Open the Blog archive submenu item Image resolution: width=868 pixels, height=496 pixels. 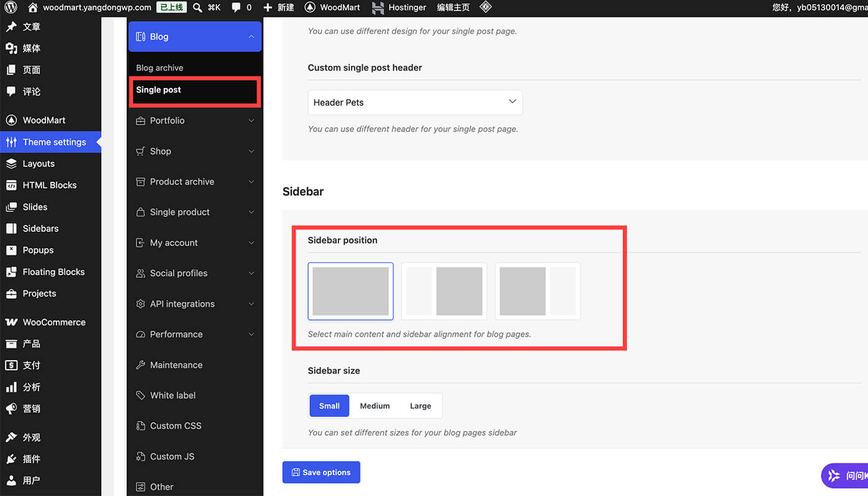point(160,68)
